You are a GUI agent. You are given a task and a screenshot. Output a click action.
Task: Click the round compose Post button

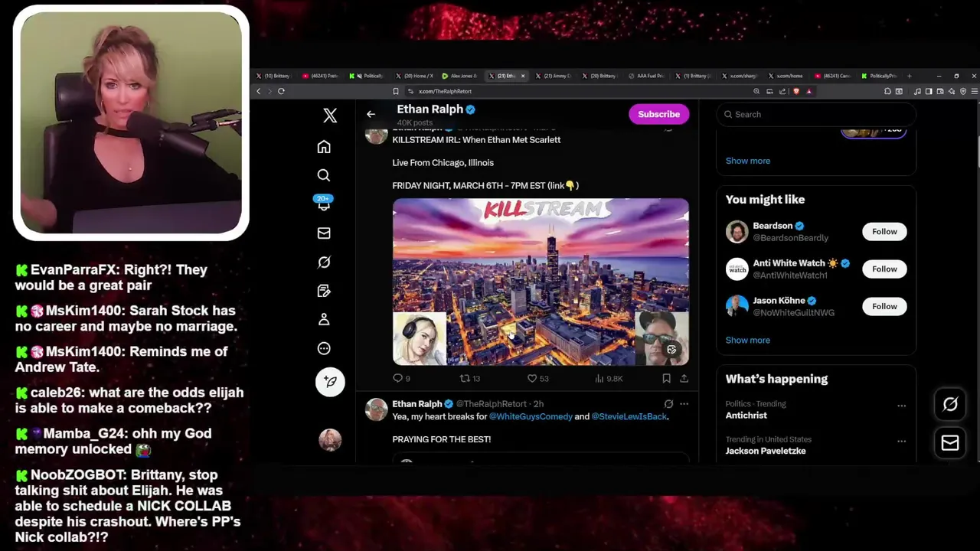pos(330,381)
